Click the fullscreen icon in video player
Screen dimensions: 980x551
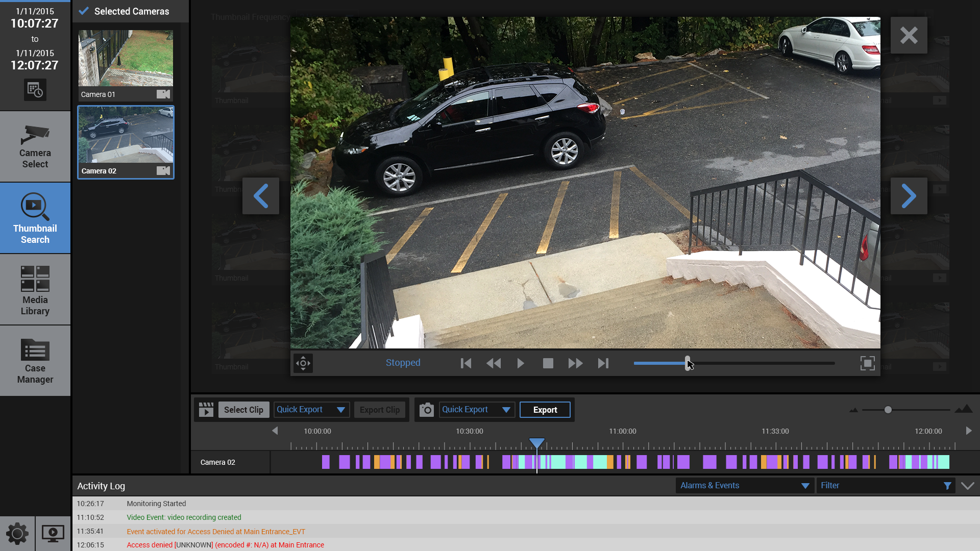pyautogui.click(x=867, y=363)
